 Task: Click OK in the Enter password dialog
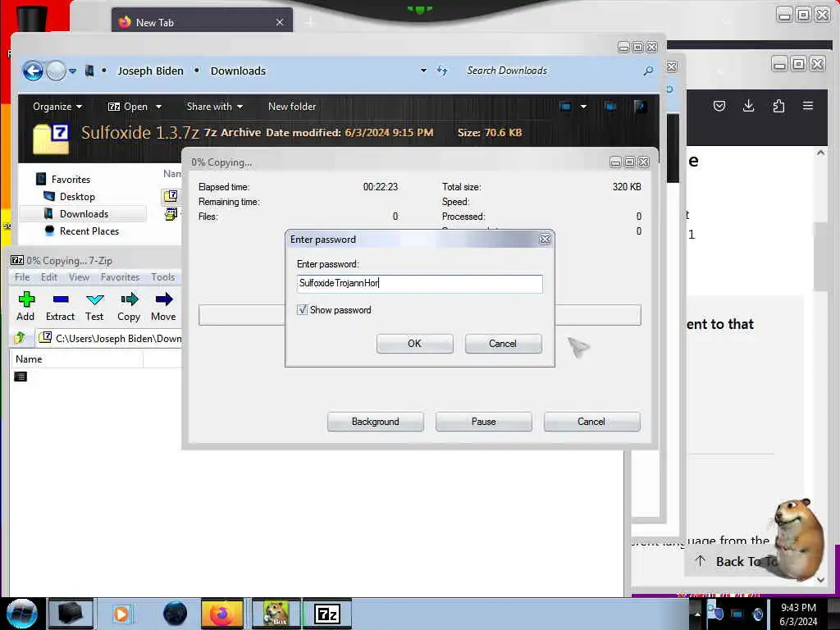coord(414,344)
